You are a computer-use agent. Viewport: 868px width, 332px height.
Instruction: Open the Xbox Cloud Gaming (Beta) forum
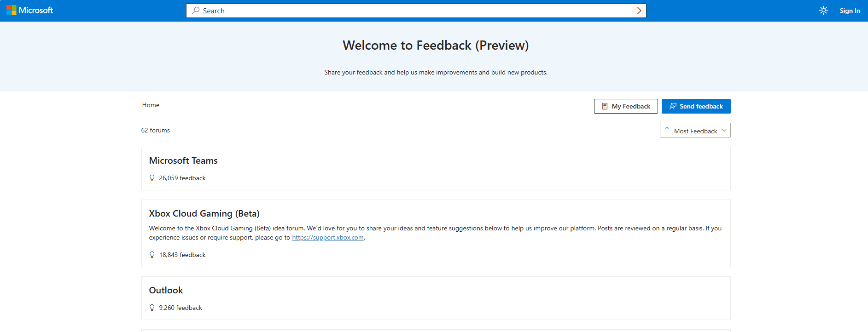click(x=204, y=213)
